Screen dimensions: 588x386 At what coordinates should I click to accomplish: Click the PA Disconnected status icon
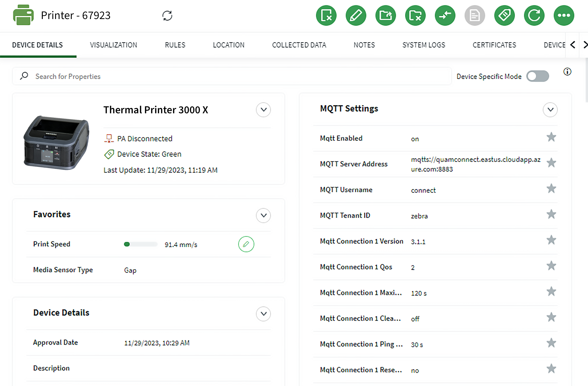(109, 139)
